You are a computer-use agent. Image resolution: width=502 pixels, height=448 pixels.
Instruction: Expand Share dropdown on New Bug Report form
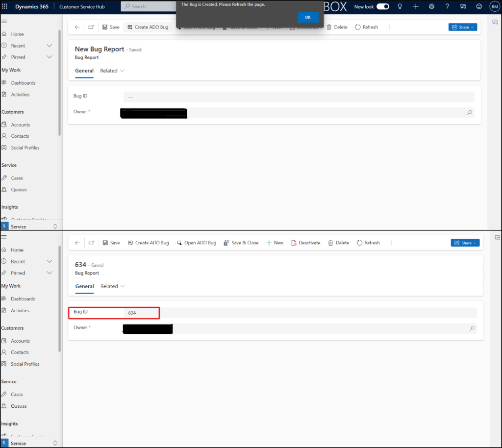coord(462,27)
